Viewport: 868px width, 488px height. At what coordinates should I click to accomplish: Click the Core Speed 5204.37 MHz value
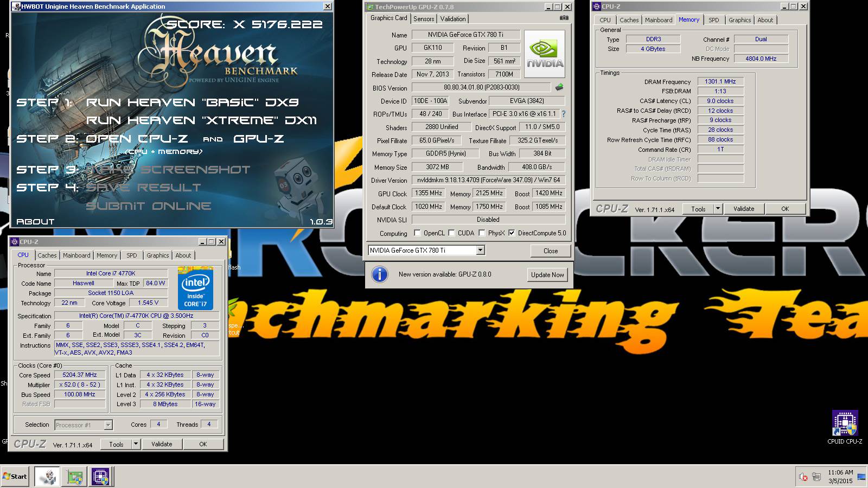pos(80,375)
